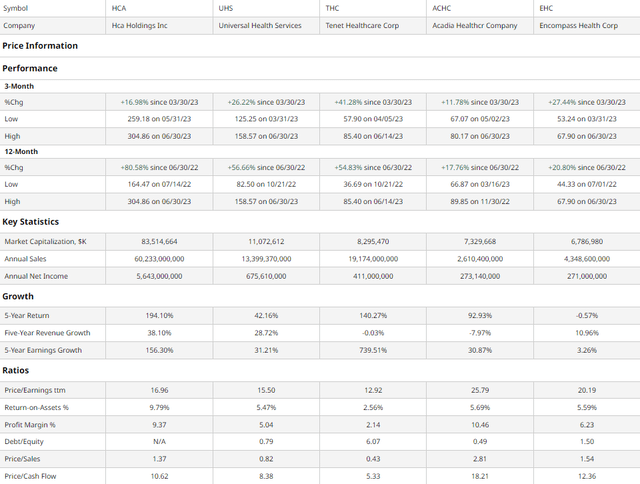Click 57.90 on 04/05/23 low cell
The image size is (640, 484).
373,119
